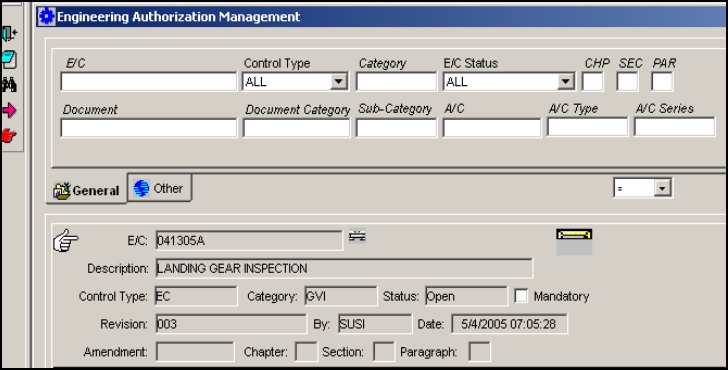Image resolution: width=728 pixels, height=370 pixels.
Task: Click the small icon next to E/C 041305A
Action: (357, 236)
